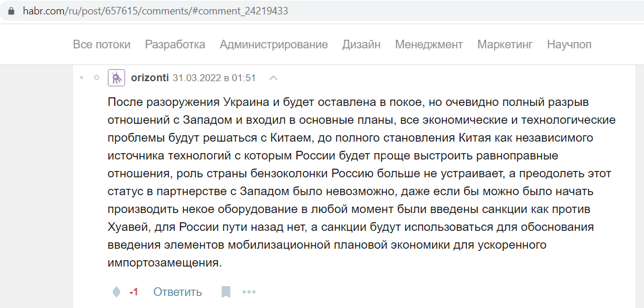Go to the Разработка flow
Image resolution: width=644 pixels, height=308 pixels.
[175, 45]
